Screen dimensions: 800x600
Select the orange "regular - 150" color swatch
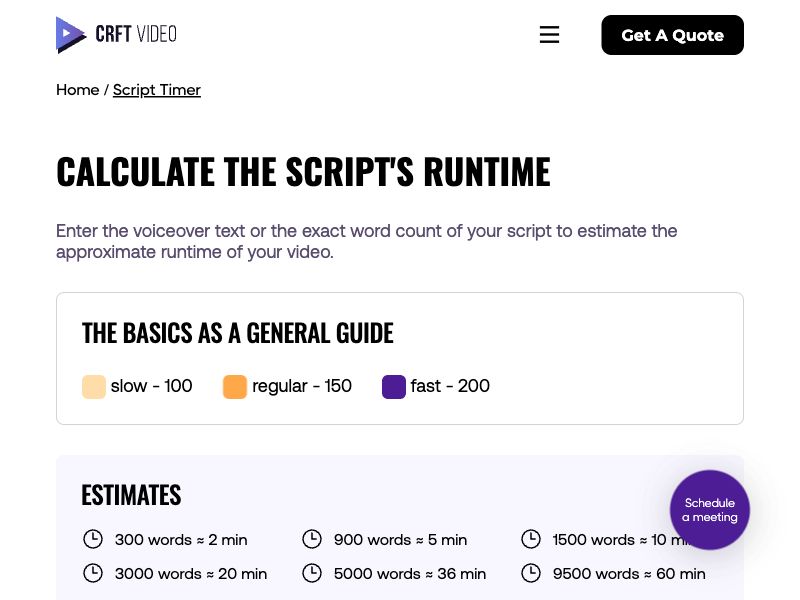pos(234,387)
